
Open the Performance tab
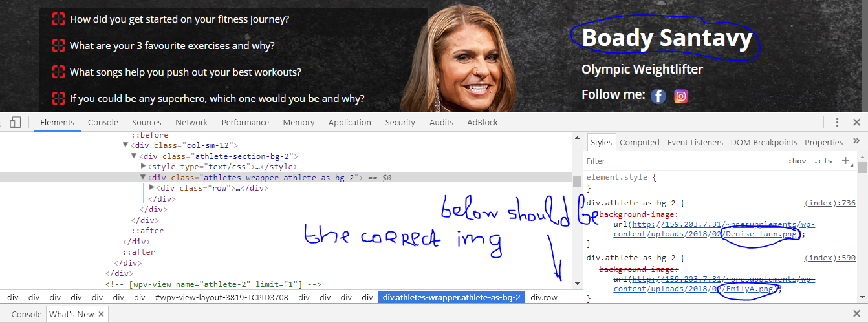click(245, 122)
